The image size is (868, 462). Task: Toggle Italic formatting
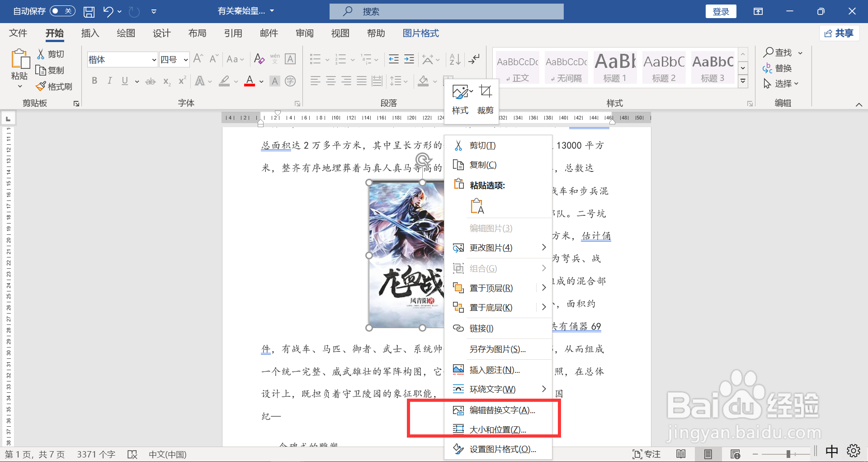click(109, 81)
